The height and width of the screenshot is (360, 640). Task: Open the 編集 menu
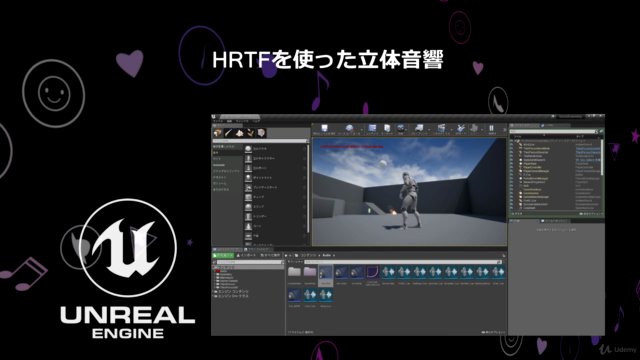[x=229, y=121]
